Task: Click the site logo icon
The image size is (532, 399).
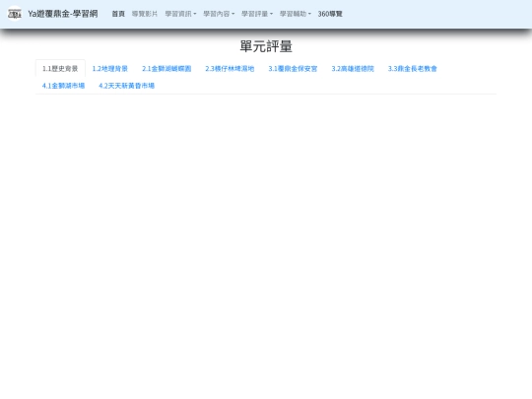Action: (15, 14)
